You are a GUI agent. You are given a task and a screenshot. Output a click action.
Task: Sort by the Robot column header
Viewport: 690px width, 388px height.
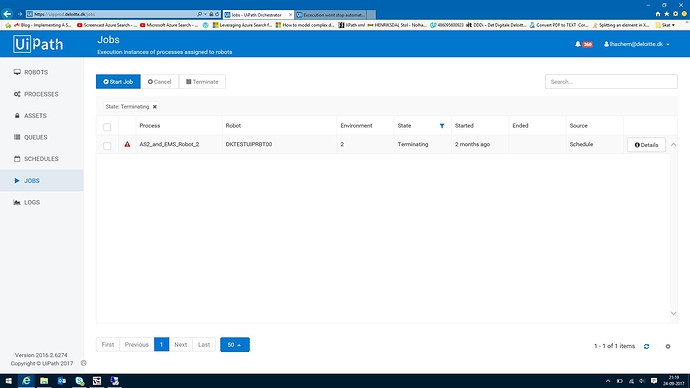pos(233,126)
